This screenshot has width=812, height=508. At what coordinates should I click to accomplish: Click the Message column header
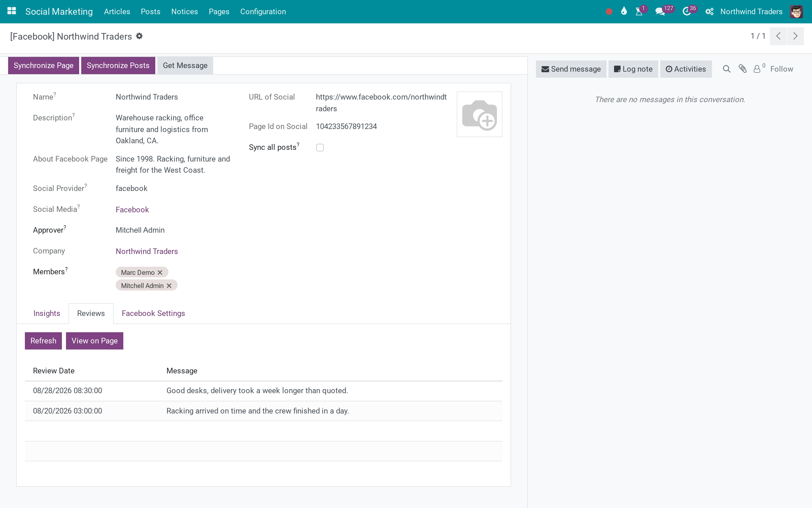[182, 371]
